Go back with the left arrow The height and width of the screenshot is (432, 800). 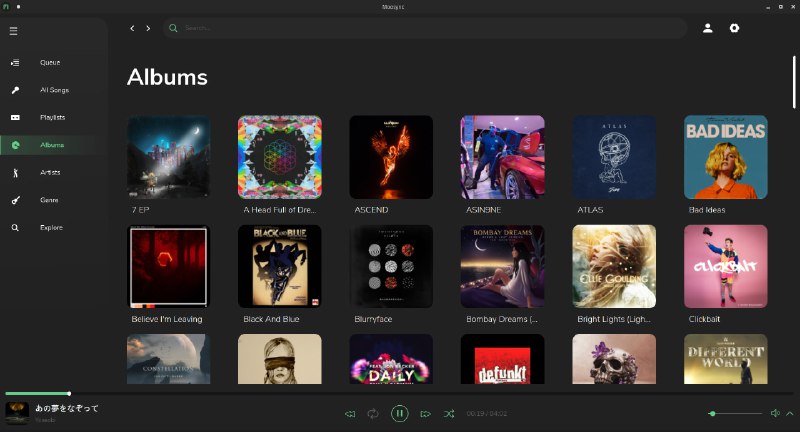tap(132, 28)
